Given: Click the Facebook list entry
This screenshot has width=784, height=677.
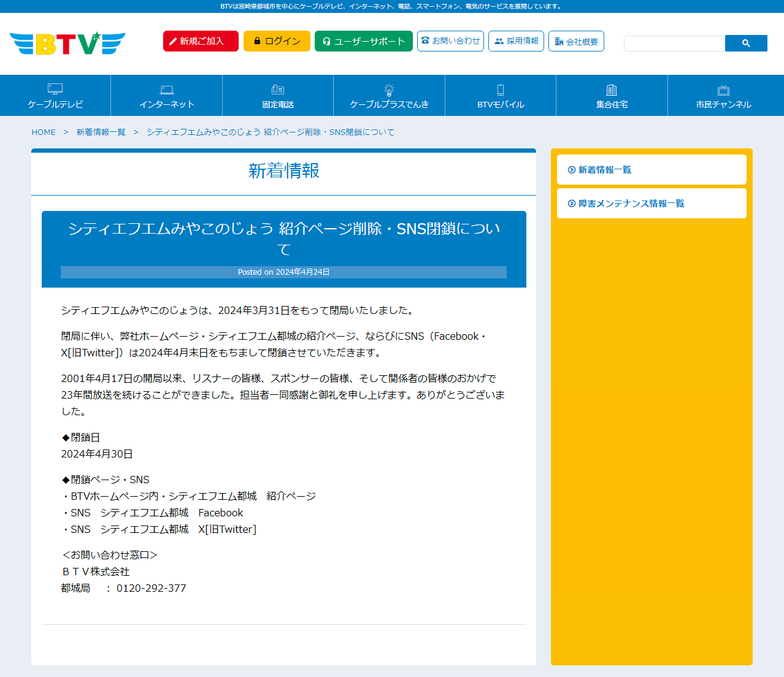Looking at the screenshot, I should (x=152, y=513).
